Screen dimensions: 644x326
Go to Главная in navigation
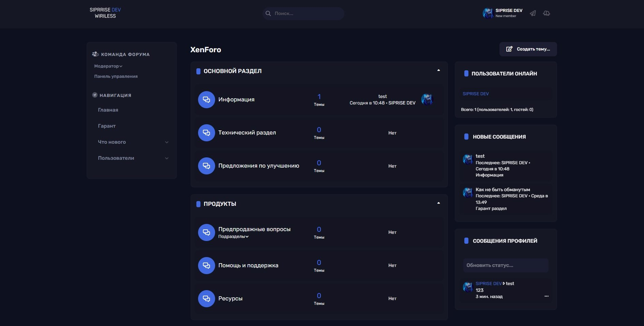pyautogui.click(x=108, y=110)
